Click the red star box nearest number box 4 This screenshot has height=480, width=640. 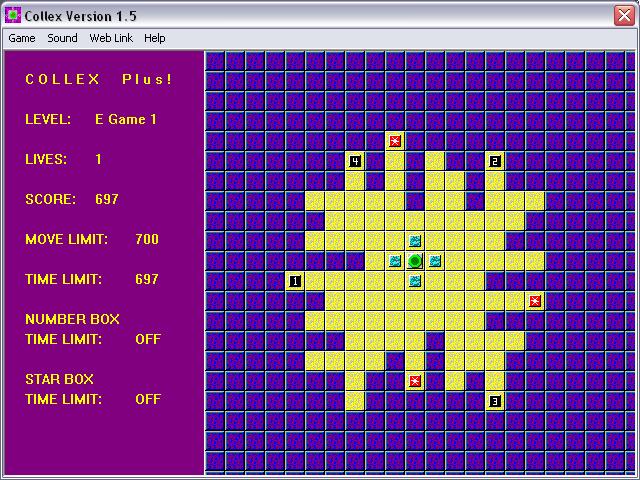395,141
